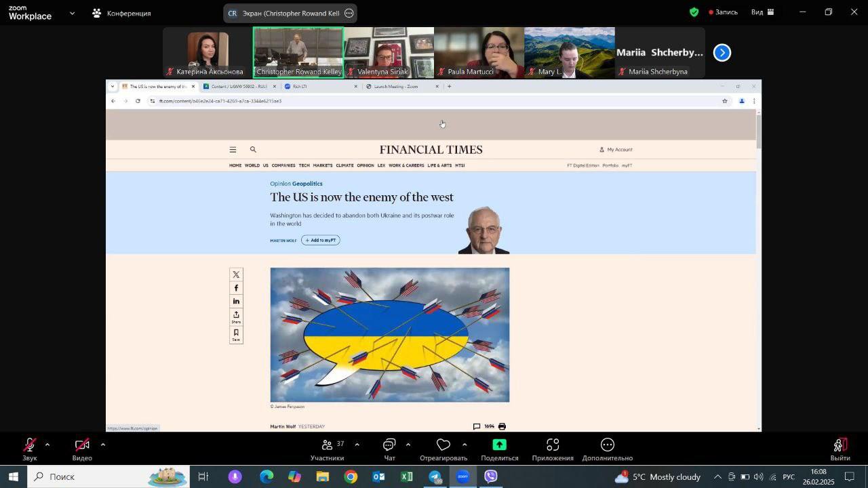Viewport: 868px width, 488px height.
Task: Open the green encryption shield info
Action: point(694,12)
